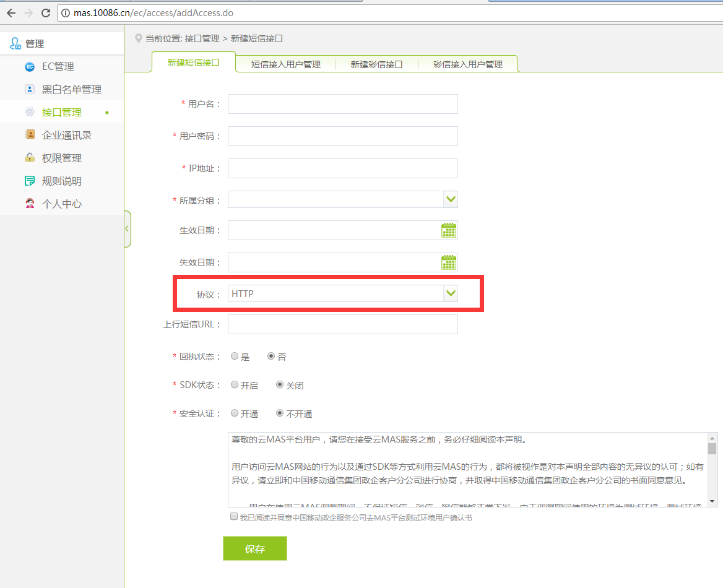Screen dimensions: 723x588
Task: Click the EC管理 sidebar icon
Action: [30, 67]
